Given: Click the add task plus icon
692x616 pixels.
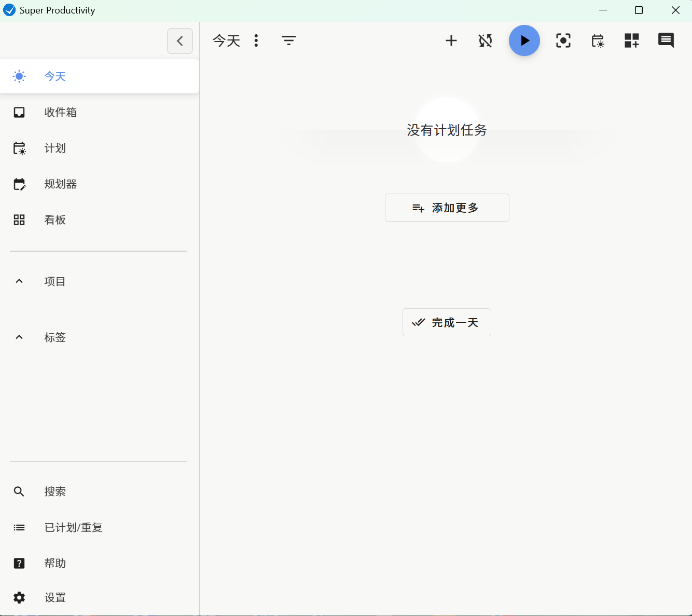Looking at the screenshot, I should (451, 40).
